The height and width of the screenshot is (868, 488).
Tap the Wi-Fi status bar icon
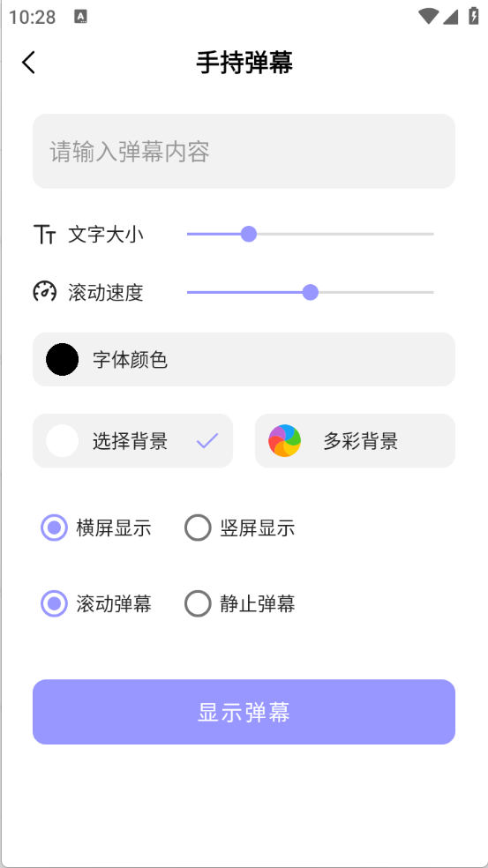428,16
